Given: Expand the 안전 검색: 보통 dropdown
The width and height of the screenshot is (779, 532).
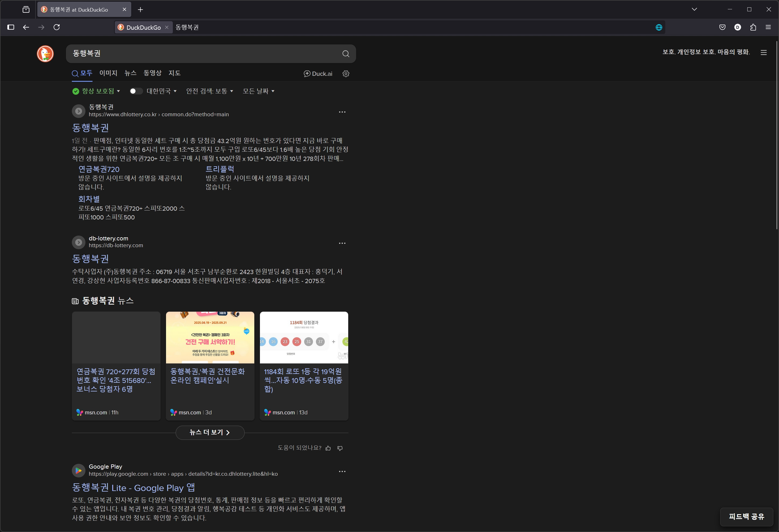Looking at the screenshot, I should pyautogui.click(x=210, y=91).
